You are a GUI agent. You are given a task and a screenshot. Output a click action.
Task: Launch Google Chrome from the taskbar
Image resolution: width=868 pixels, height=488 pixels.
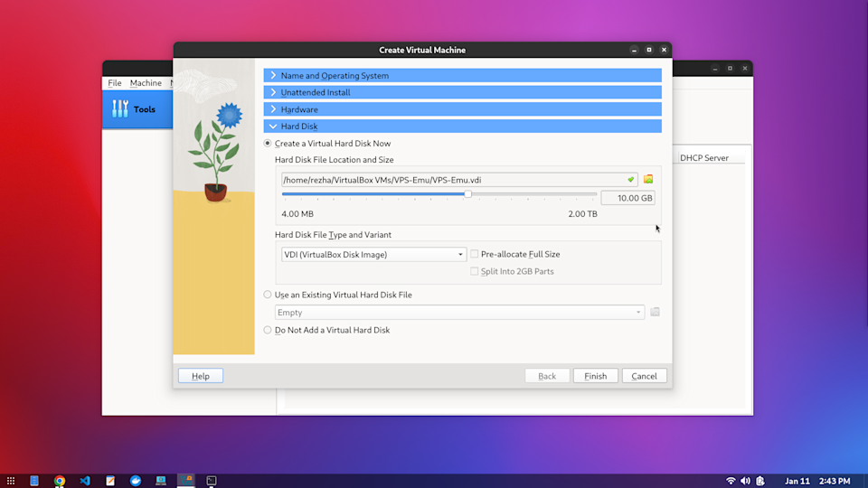[x=60, y=481]
